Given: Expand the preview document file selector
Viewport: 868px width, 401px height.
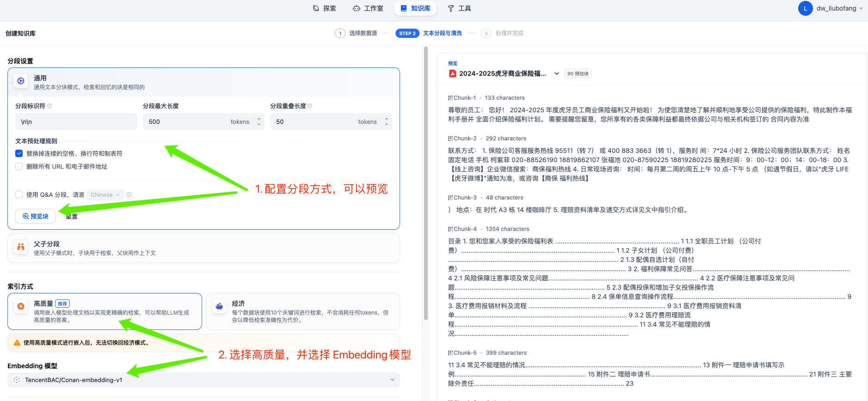Looking at the screenshot, I should 556,73.
